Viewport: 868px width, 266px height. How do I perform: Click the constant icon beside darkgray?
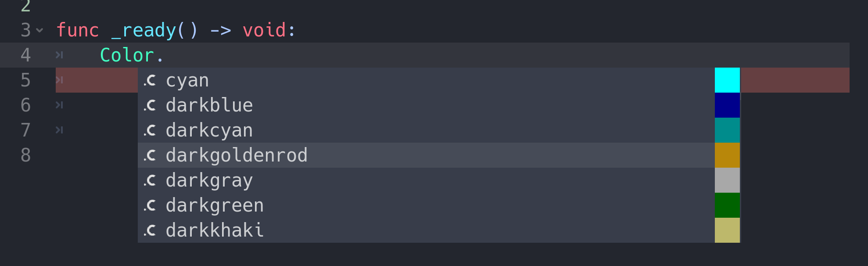150,180
